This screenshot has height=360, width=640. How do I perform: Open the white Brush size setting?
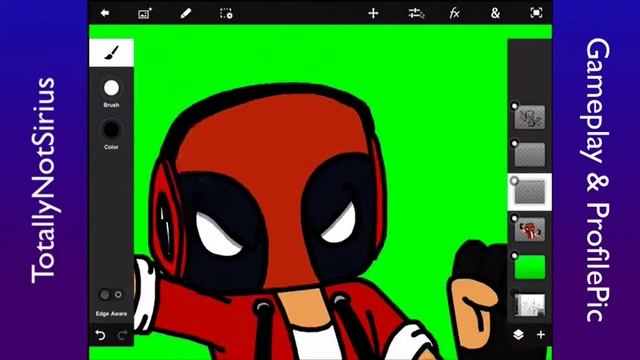click(111, 88)
